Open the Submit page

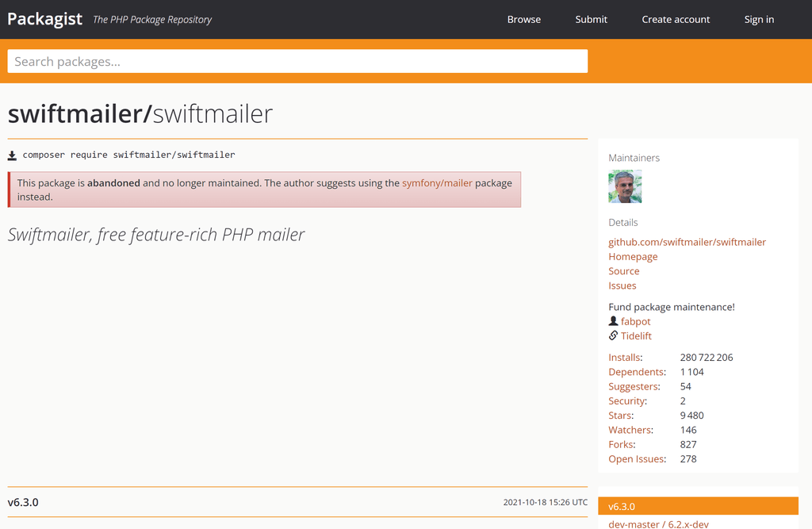point(592,20)
